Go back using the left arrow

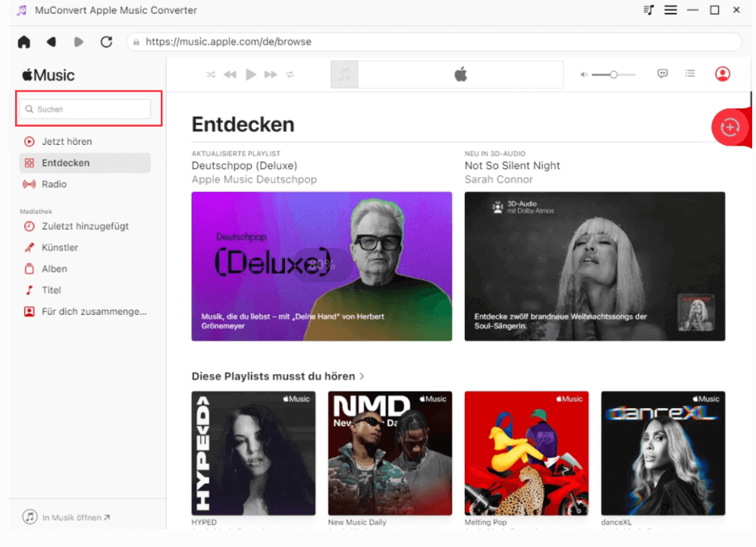click(52, 42)
